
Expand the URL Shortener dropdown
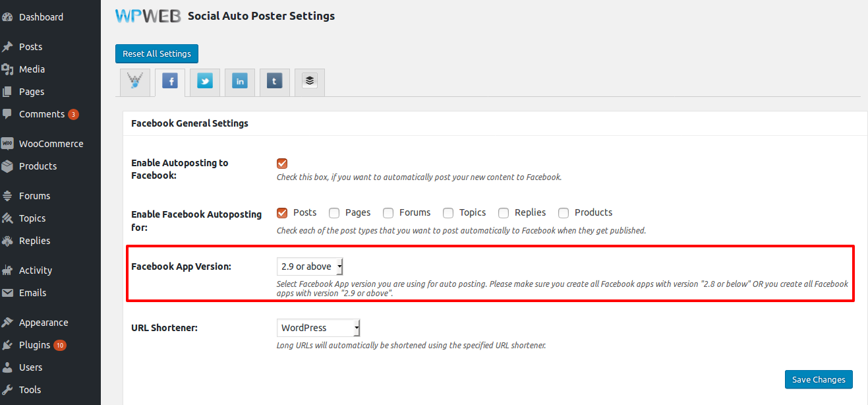tap(318, 328)
